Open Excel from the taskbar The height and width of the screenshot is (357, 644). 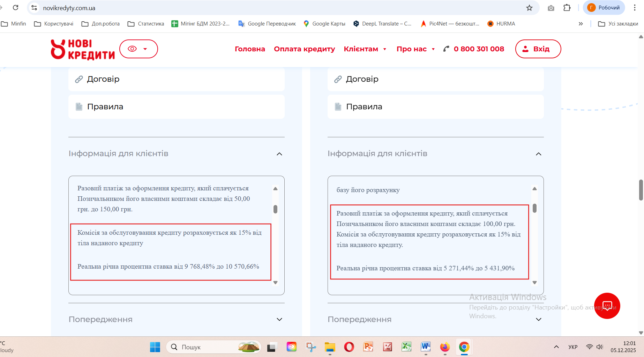pos(406,347)
